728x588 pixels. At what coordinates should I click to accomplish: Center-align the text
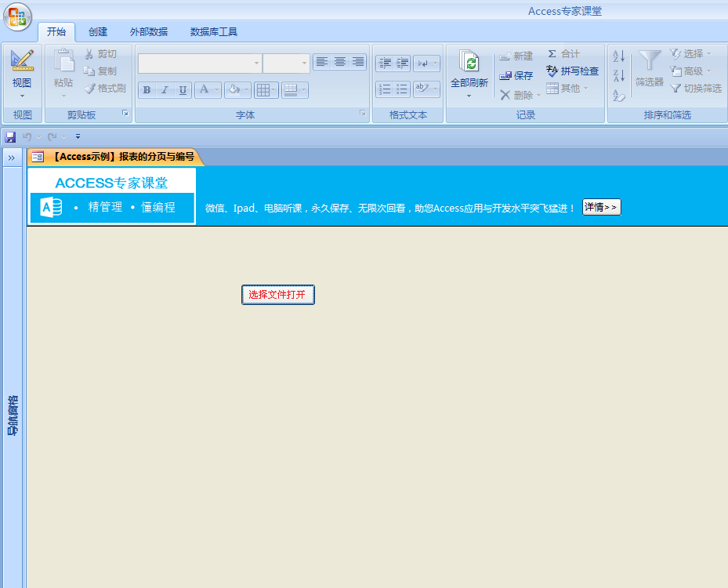pyautogui.click(x=340, y=62)
